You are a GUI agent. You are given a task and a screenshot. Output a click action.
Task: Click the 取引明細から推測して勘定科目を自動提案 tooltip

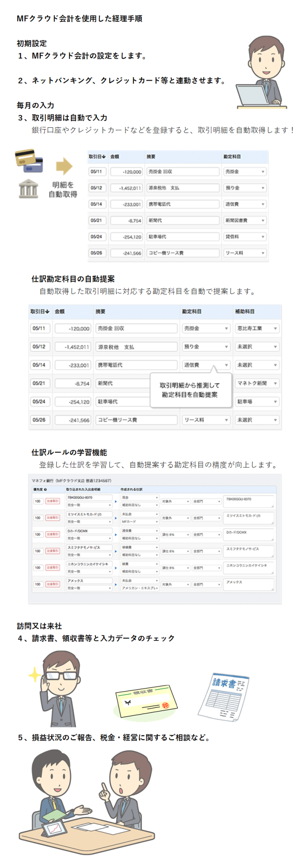click(190, 390)
